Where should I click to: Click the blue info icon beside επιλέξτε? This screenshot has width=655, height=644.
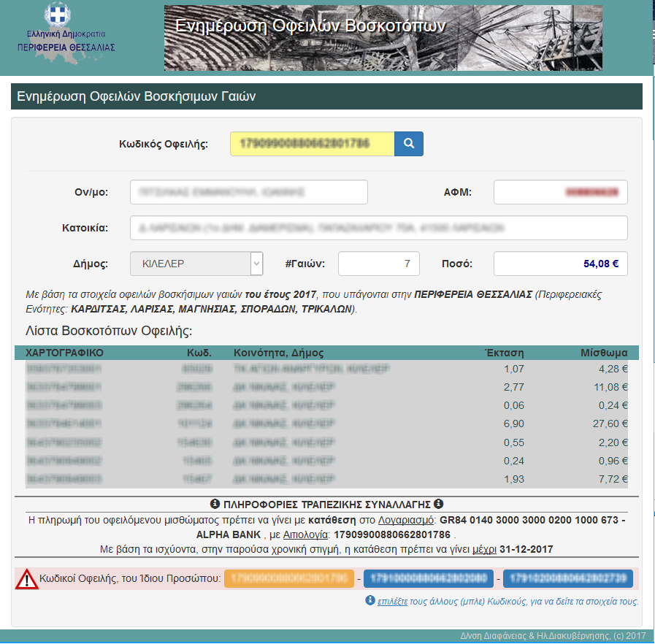click(x=370, y=601)
